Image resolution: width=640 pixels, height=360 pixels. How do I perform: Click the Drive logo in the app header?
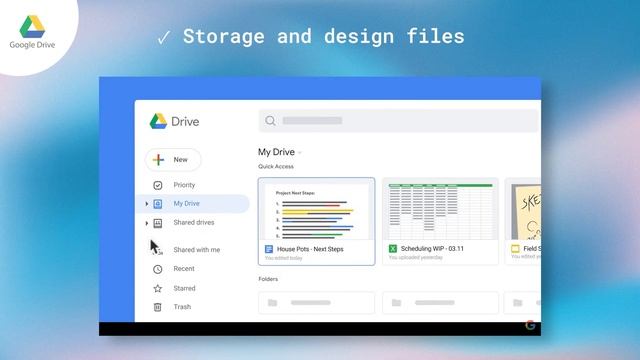(174, 121)
